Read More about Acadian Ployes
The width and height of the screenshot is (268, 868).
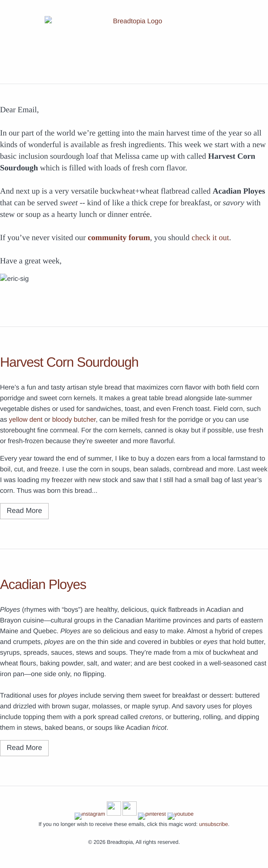point(24,748)
